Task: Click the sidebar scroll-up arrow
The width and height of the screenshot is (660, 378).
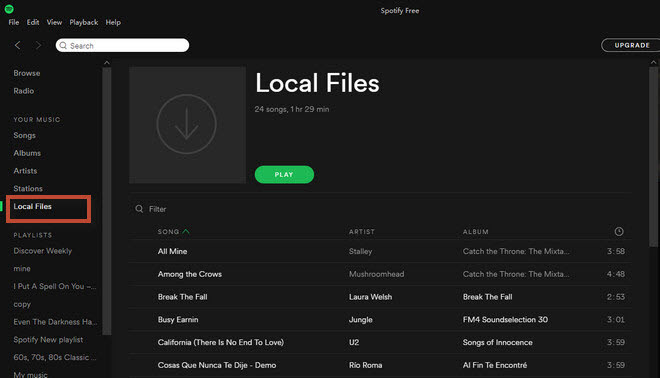Action: pyautogui.click(x=107, y=63)
